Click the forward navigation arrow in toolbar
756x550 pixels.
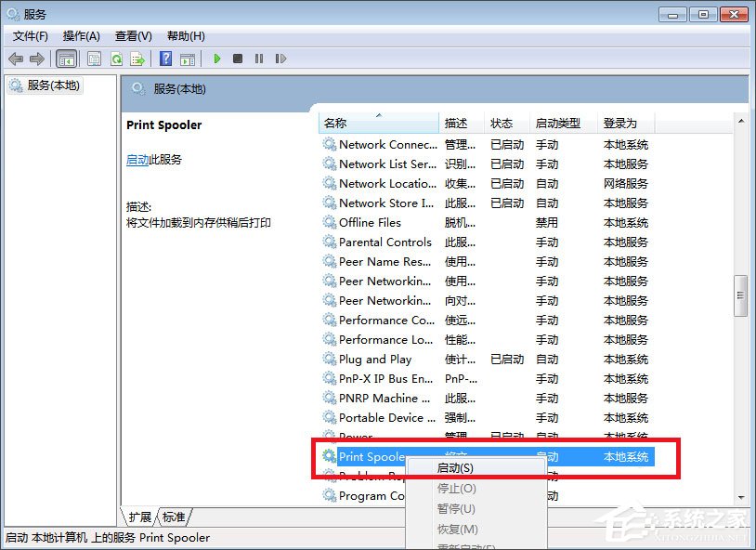36,58
